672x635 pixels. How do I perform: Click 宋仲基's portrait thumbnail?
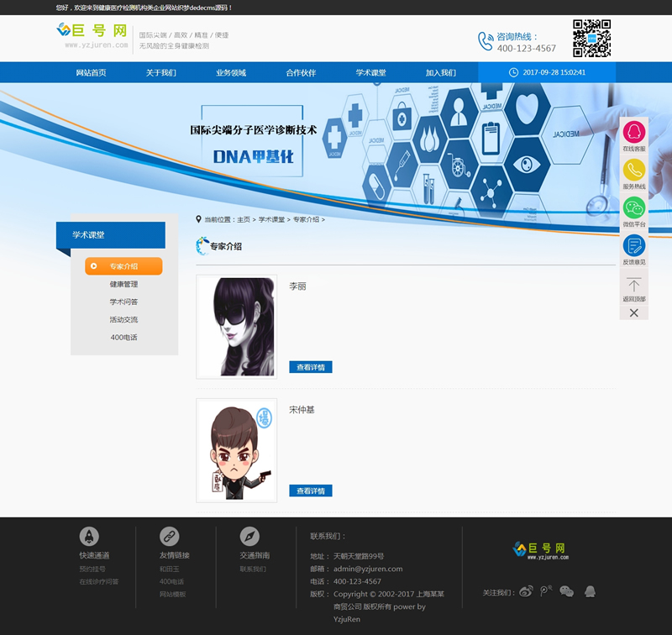pyautogui.click(x=236, y=450)
